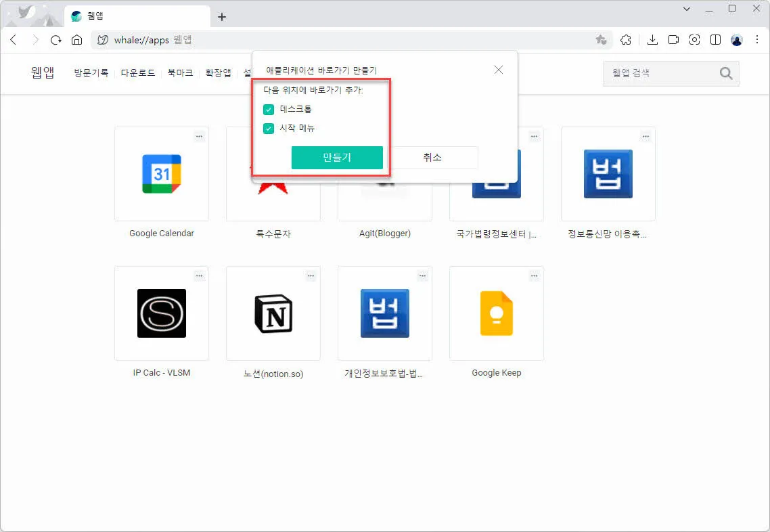The image size is (770, 532).
Task: Open the extensions puzzle icon
Action: 626,40
